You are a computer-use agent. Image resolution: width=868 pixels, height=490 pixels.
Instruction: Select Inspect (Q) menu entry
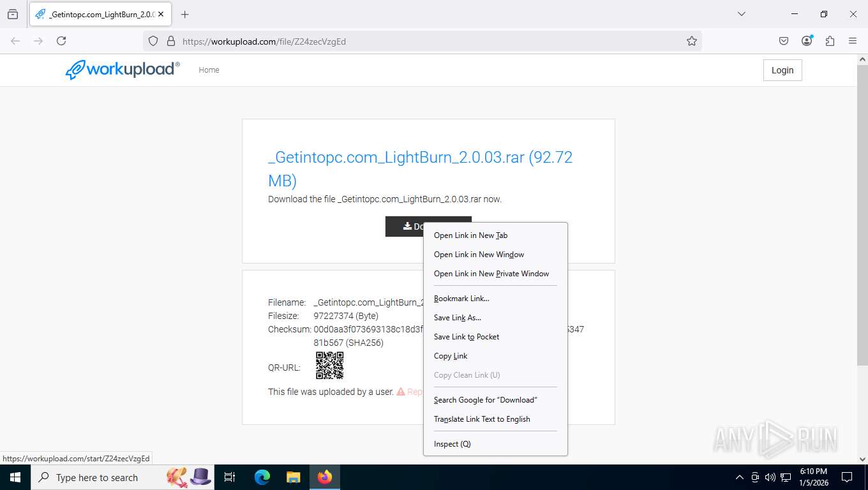[495, 444]
